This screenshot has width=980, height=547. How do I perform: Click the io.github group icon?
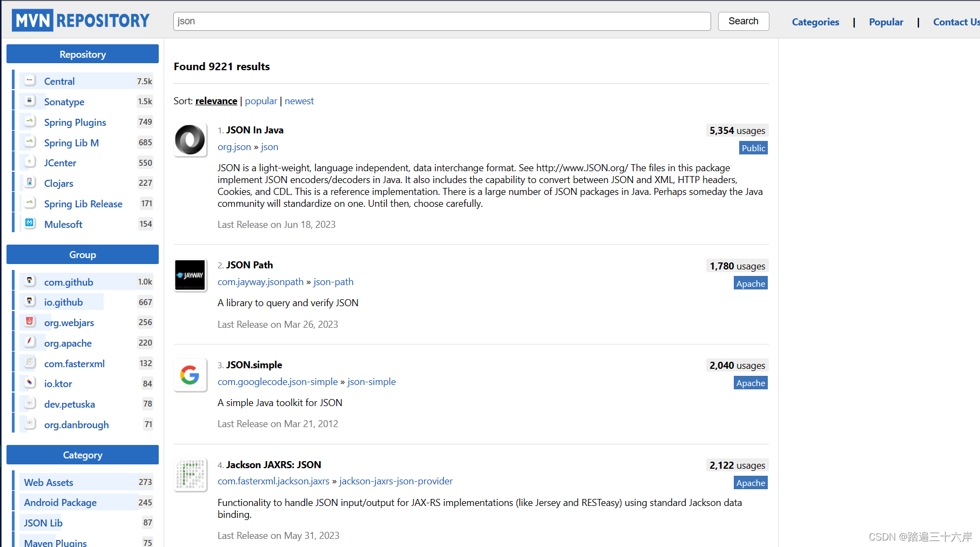point(30,301)
